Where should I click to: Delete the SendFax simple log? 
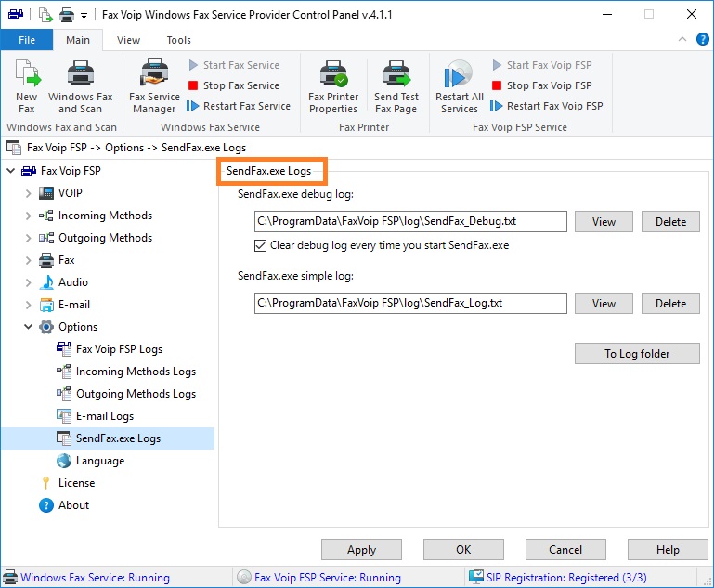tap(670, 304)
